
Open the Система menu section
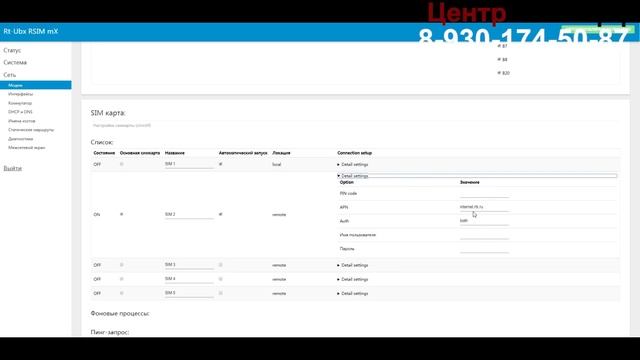[15, 62]
